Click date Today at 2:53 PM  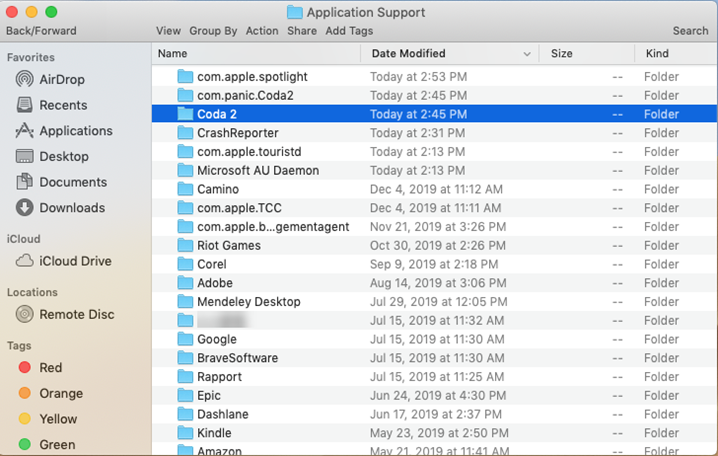coord(419,76)
